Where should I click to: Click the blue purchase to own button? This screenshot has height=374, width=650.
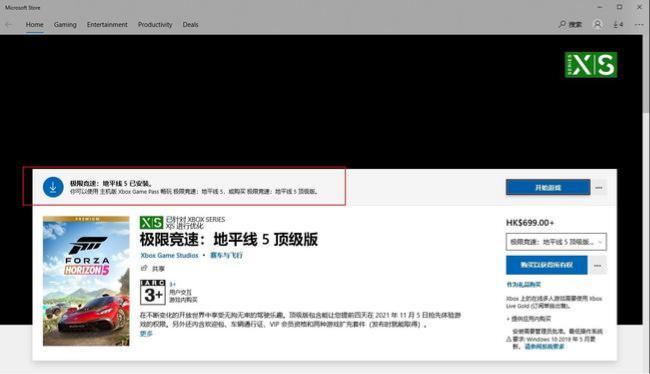point(546,265)
